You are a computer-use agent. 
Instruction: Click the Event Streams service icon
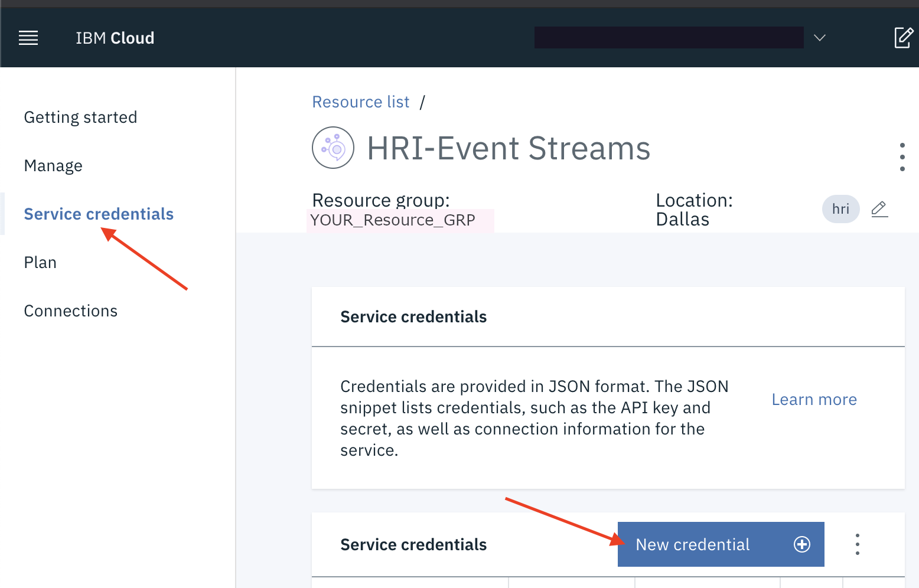[x=333, y=148]
